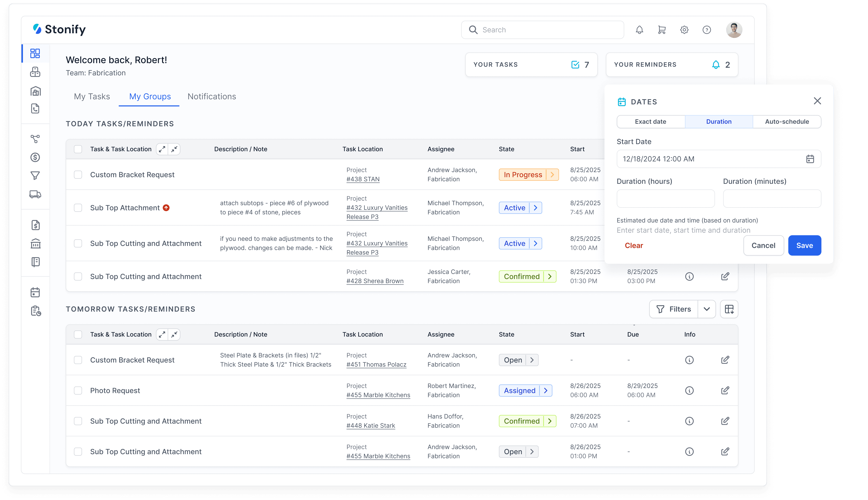Select all tasks via header checkbox
Screen dimensions: 868x500
coord(78,149)
